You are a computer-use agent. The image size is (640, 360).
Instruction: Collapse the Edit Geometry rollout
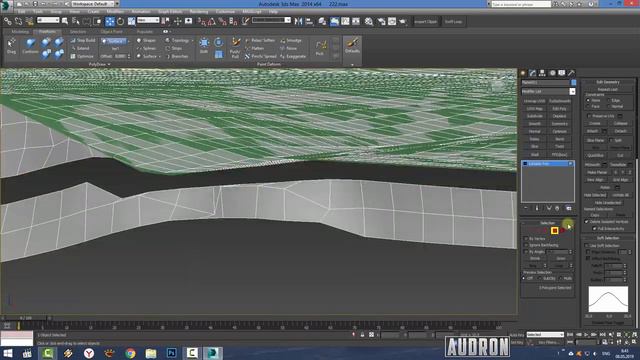click(608, 82)
